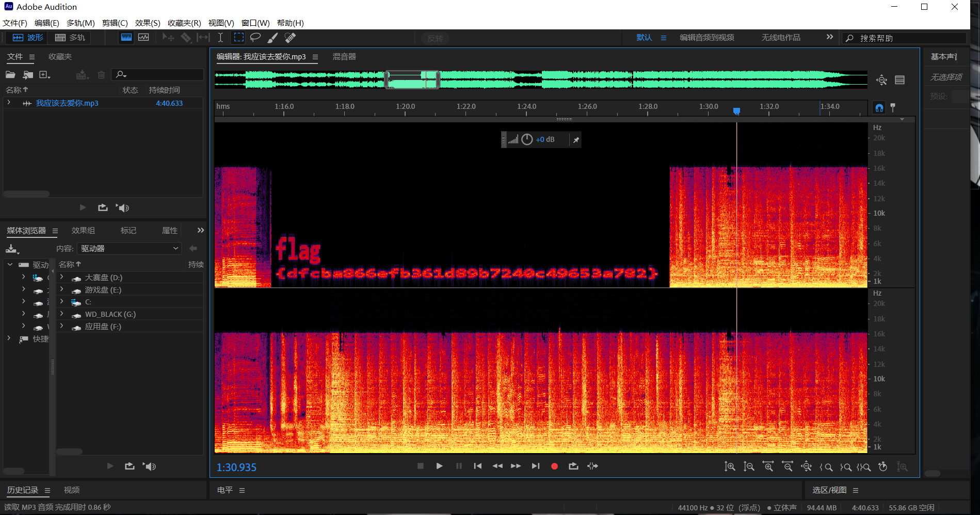Open the 窗口(W) menu
Image resolution: width=980 pixels, height=515 pixels.
[255, 23]
